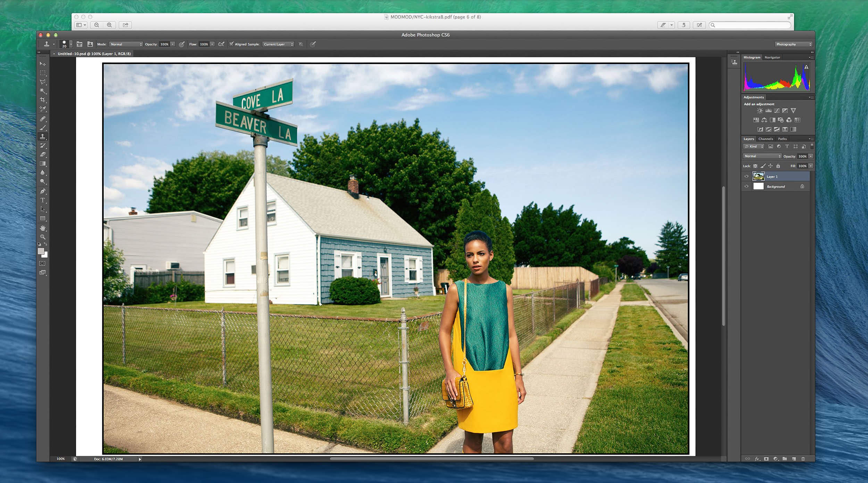Enable airbrush mode next to Flow
Screen dimensions: 868x483
tap(221, 44)
